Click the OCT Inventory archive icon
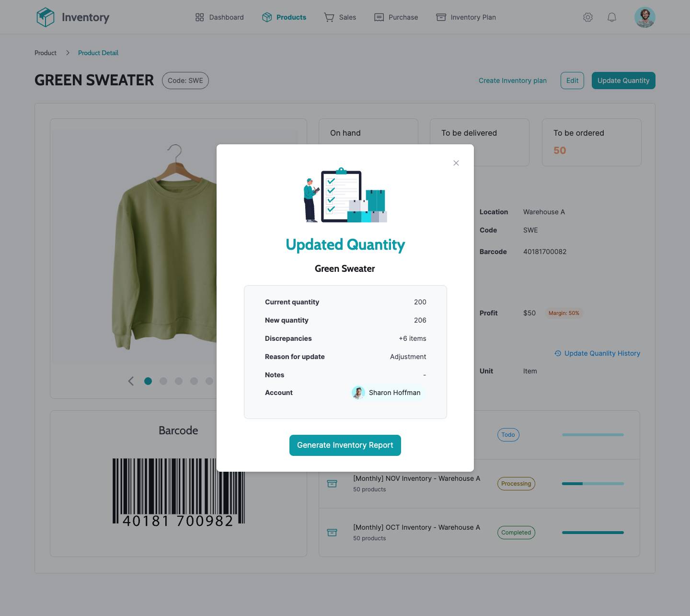 pos(332,533)
